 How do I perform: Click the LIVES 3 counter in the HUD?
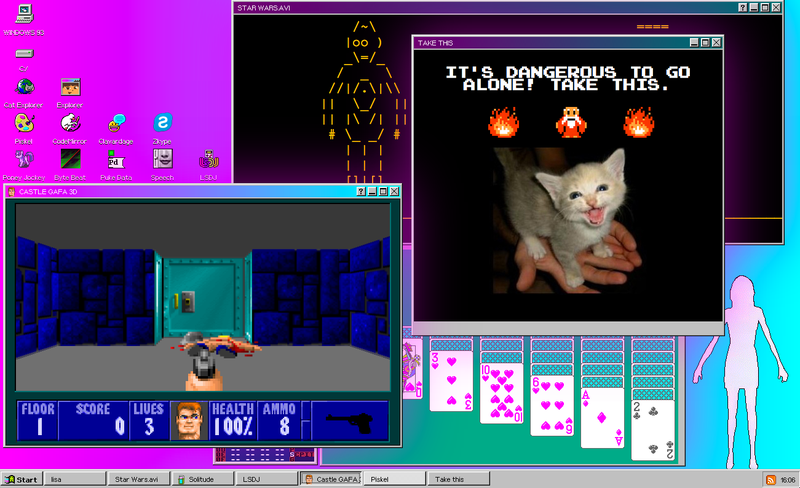click(x=148, y=421)
